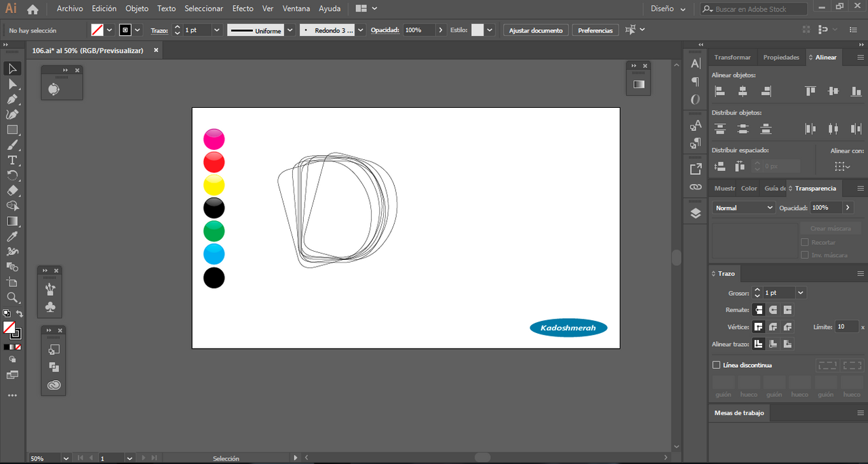Open Symbols club-shaped panel icon

point(50,307)
